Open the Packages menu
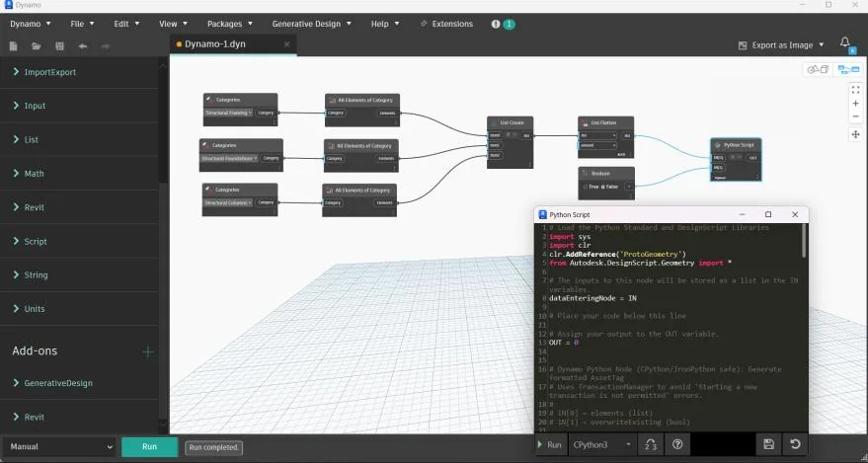 [x=230, y=24]
